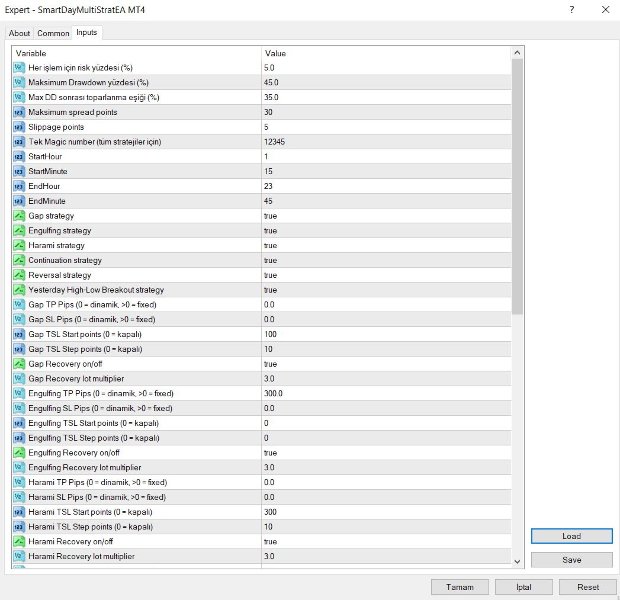Select the 'Harami TSL Step points' row label

coord(91,527)
